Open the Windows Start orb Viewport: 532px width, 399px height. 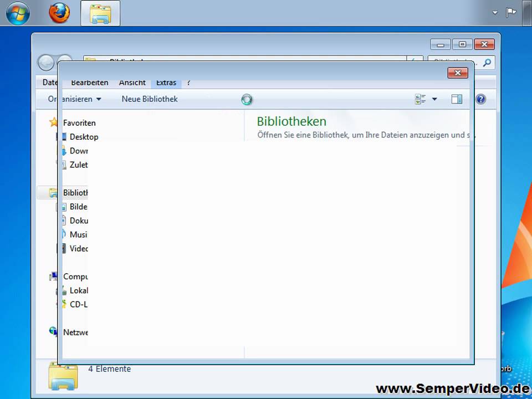[18, 13]
